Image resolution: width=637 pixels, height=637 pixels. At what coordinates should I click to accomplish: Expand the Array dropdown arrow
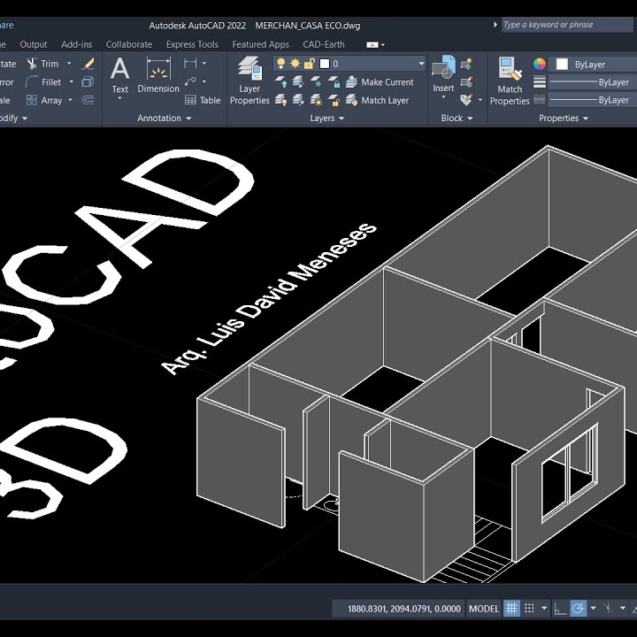tap(70, 100)
